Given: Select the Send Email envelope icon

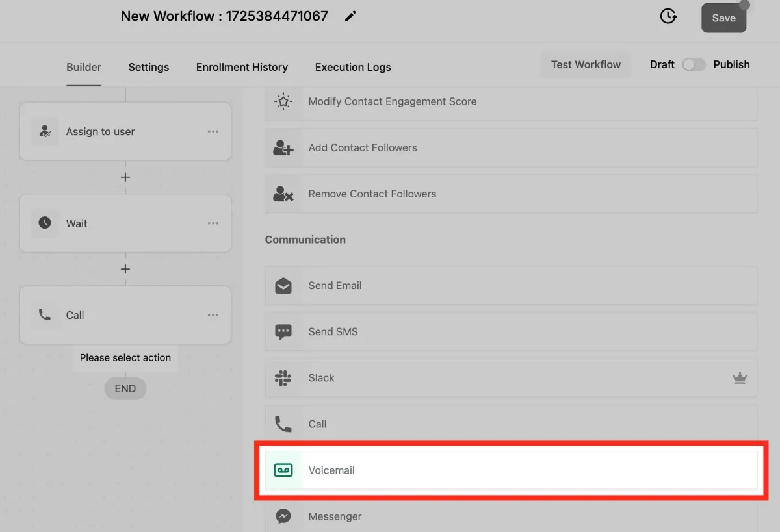Looking at the screenshot, I should [x=283, y=286].
